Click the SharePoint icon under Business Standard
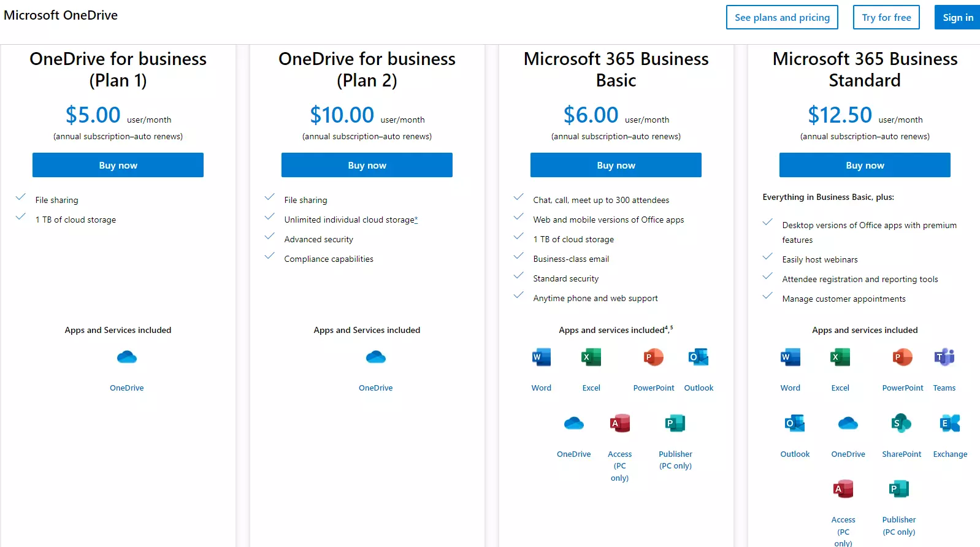 click(x=900, y=423)
